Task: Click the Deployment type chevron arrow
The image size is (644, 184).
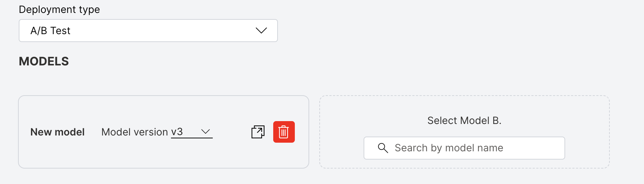Action: 261,31
